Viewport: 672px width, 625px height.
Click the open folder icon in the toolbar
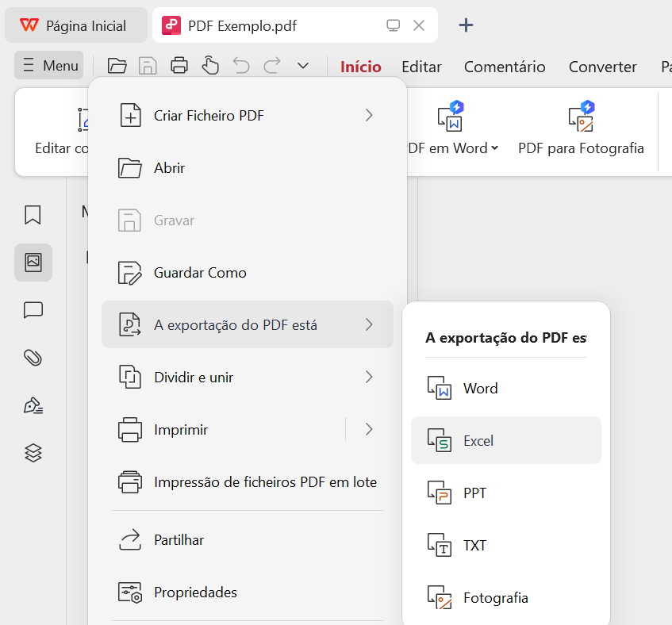pos(117,65)
